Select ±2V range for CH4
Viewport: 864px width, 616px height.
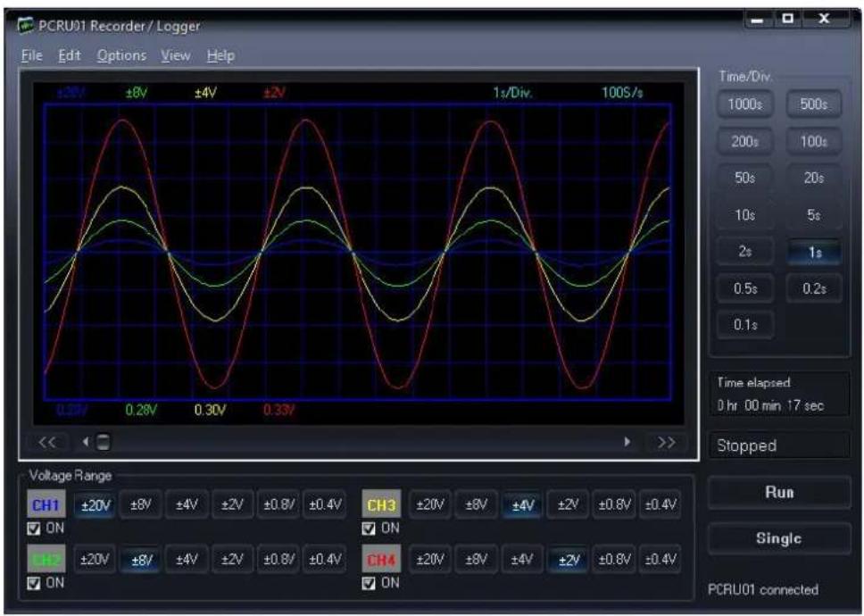pos(568,560)
